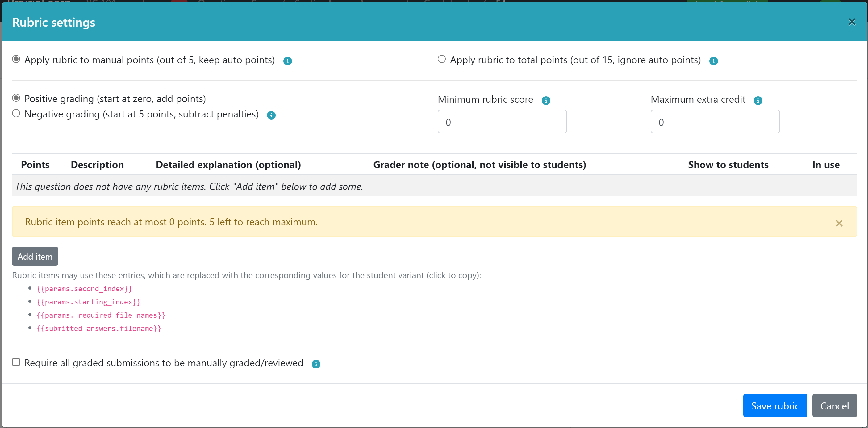Close the Rubric settings dialog

(x=852, y=22)
